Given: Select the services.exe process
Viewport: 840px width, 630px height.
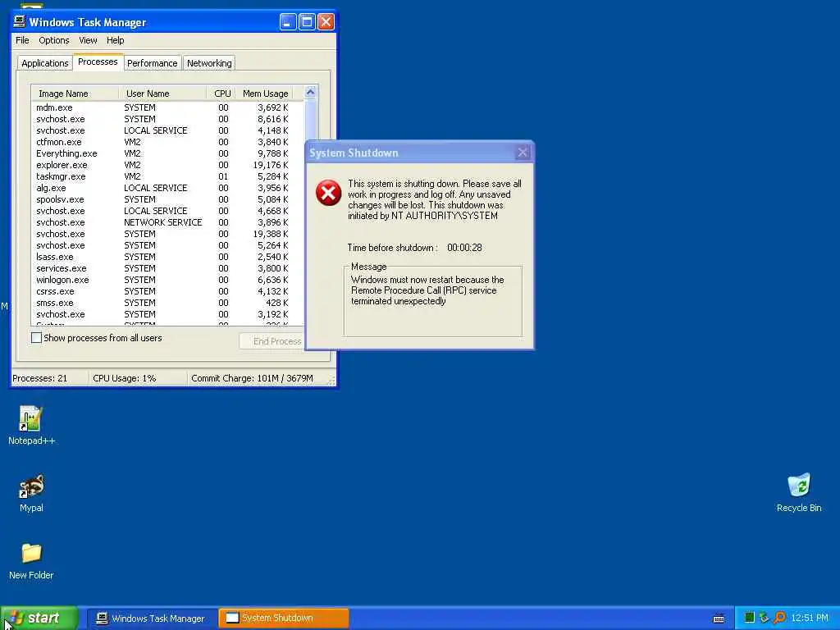Looking at the screenshot, I should point(167,268).
